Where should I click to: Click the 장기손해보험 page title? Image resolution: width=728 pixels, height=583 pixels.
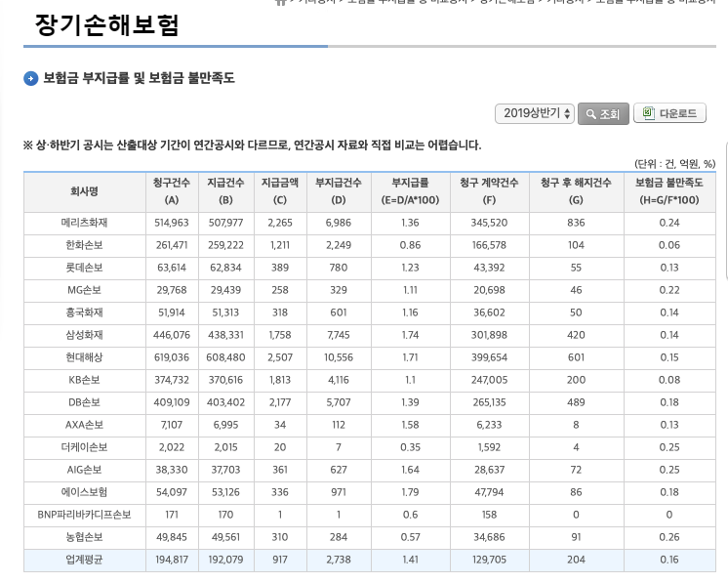[x=107, y=25]
